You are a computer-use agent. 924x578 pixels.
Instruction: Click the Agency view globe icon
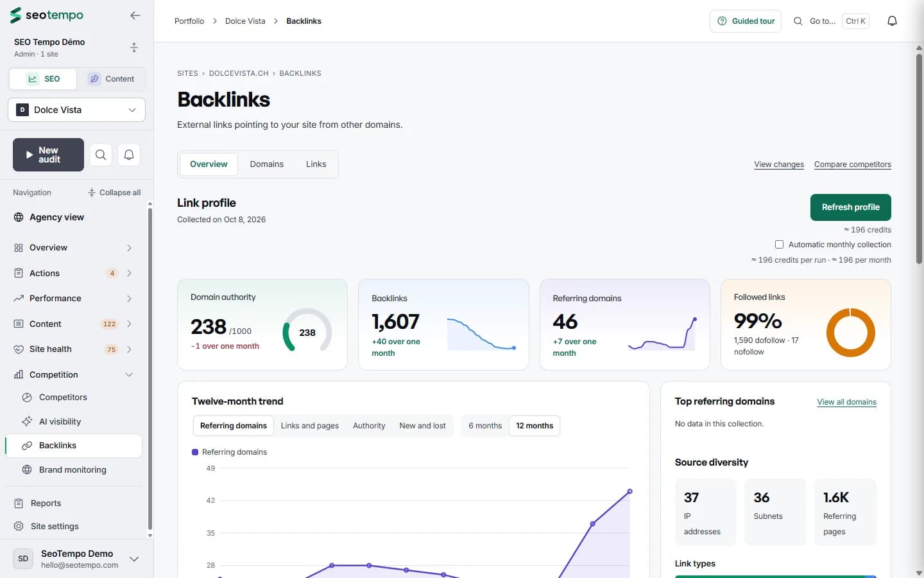pyautogui.click(x=19, y=217)
